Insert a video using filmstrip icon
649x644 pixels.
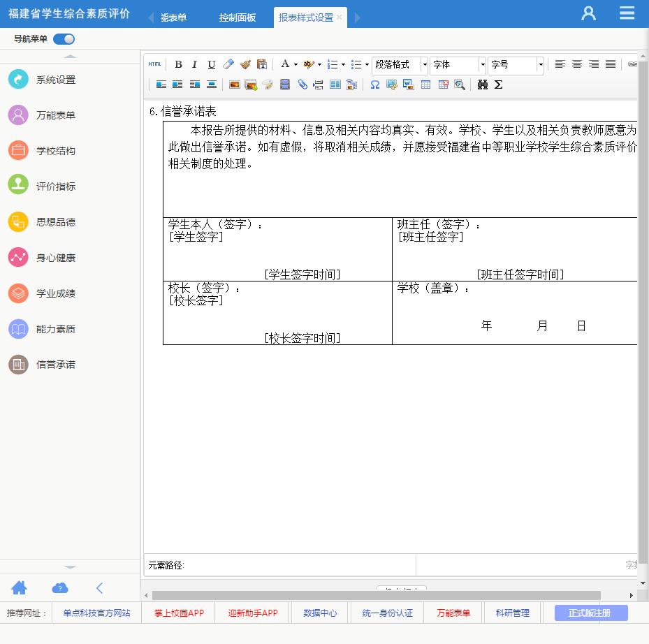285,85
